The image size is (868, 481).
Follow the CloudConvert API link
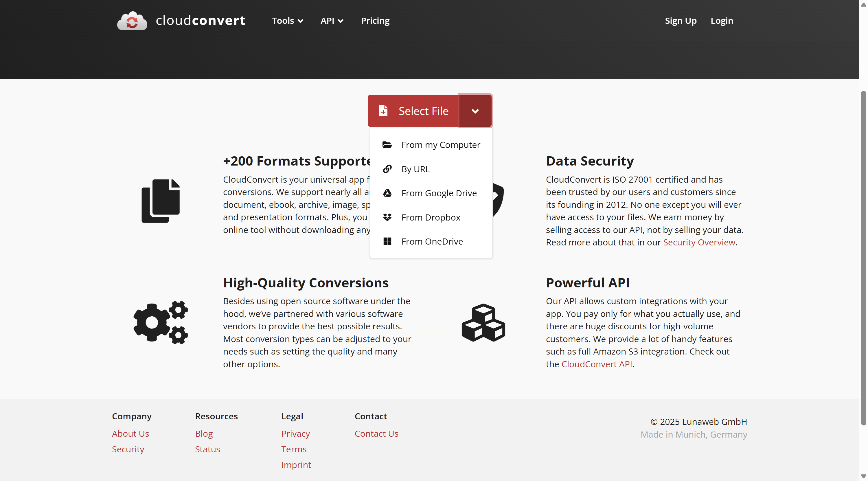pyautogui.click(x=596, y=364)
